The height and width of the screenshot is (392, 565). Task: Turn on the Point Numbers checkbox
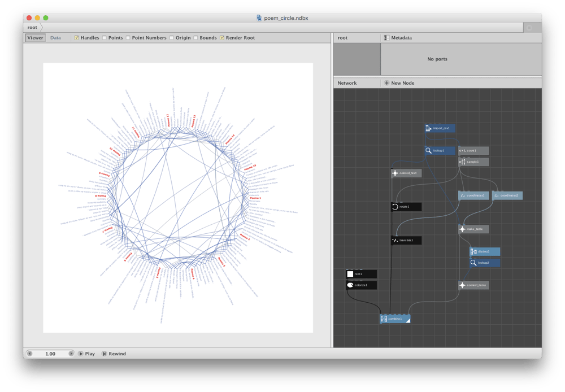128,38
